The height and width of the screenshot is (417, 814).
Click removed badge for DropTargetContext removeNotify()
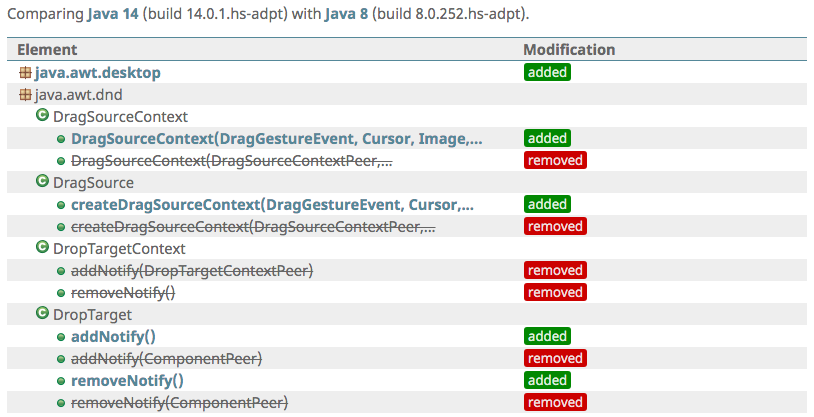555,292
